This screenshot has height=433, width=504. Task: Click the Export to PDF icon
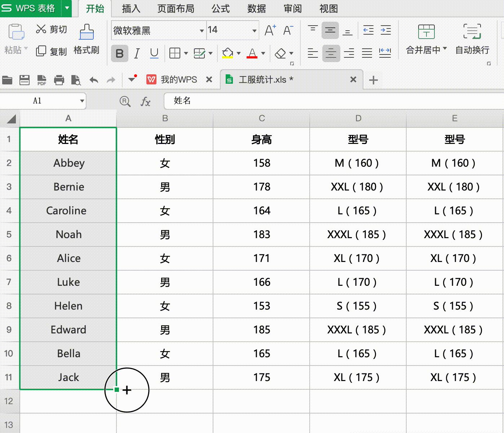(41, 80)
